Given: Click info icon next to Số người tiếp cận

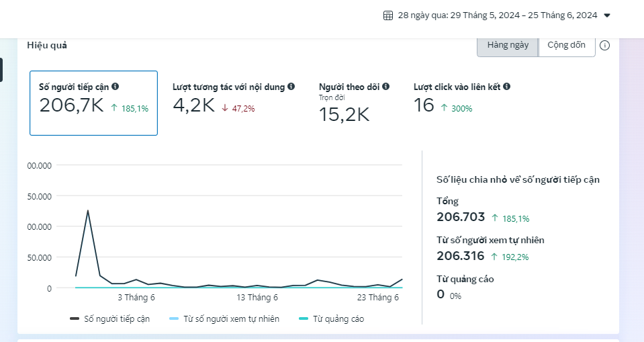Looking at the screenshot, I should (116, 86).
